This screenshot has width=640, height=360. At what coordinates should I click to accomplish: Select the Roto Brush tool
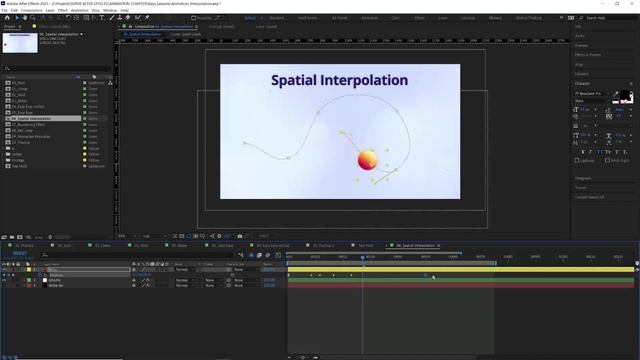click(x=138, y=18)
